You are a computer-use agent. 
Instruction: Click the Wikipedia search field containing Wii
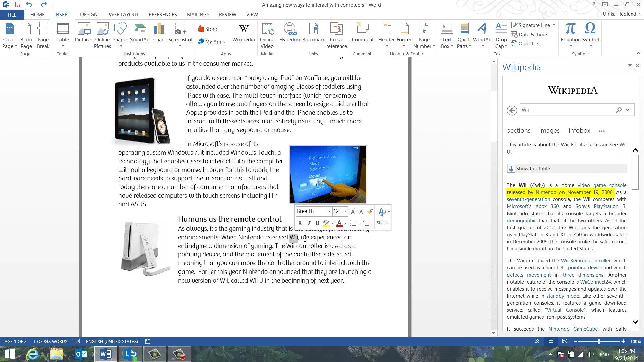click(567, 110)
